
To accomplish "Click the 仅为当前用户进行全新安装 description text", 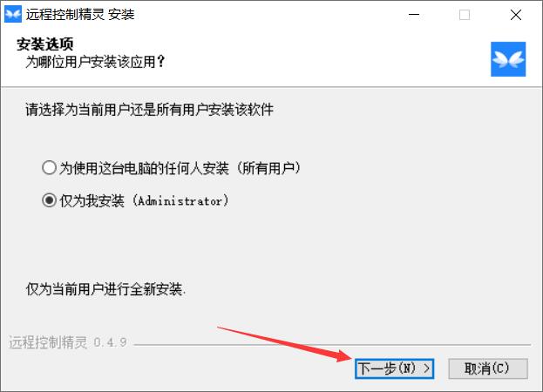I will tap(105, 288).
